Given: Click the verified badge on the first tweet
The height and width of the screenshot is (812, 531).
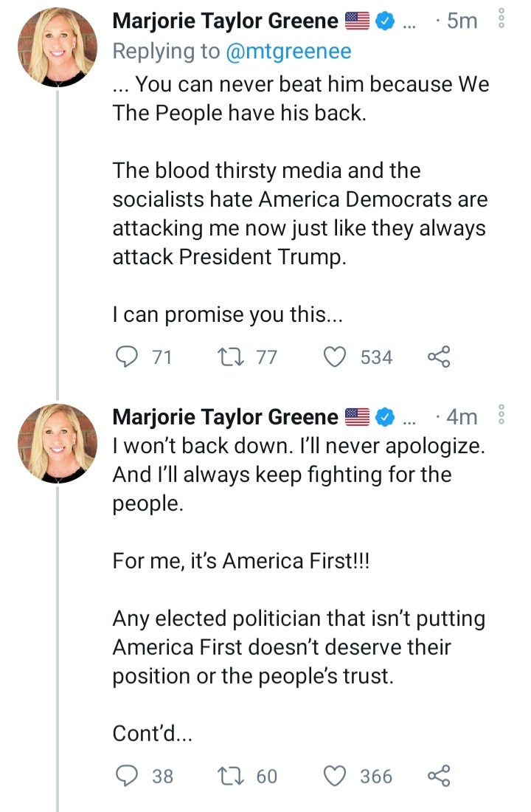Looking at the screenshot, I should click(384, 21).
